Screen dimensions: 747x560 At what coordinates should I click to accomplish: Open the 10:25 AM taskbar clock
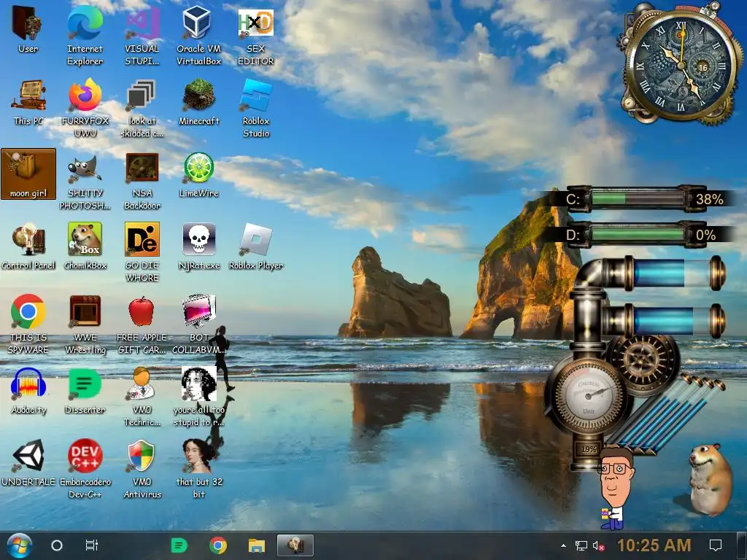click(654, 545)
